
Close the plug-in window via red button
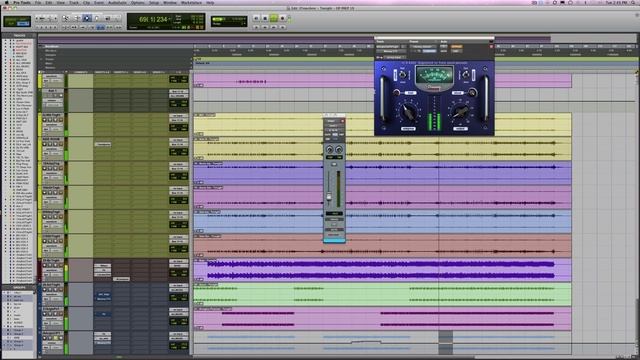click(x=491, y=47)
